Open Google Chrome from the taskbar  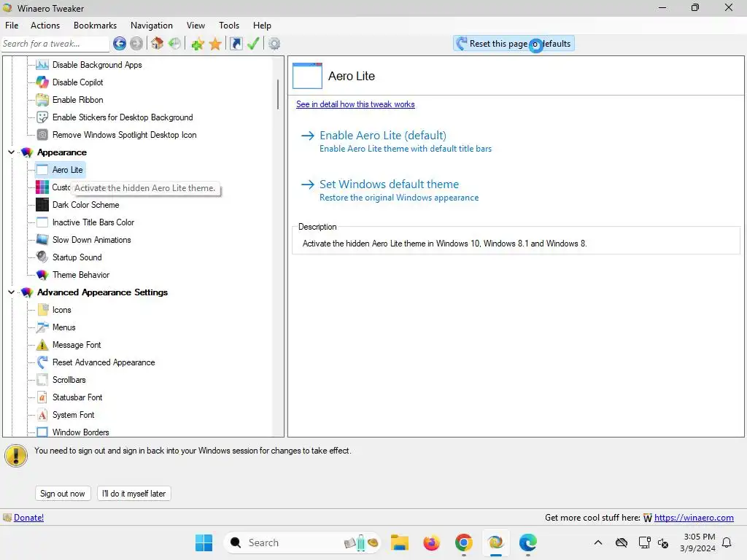click(463, 542)
